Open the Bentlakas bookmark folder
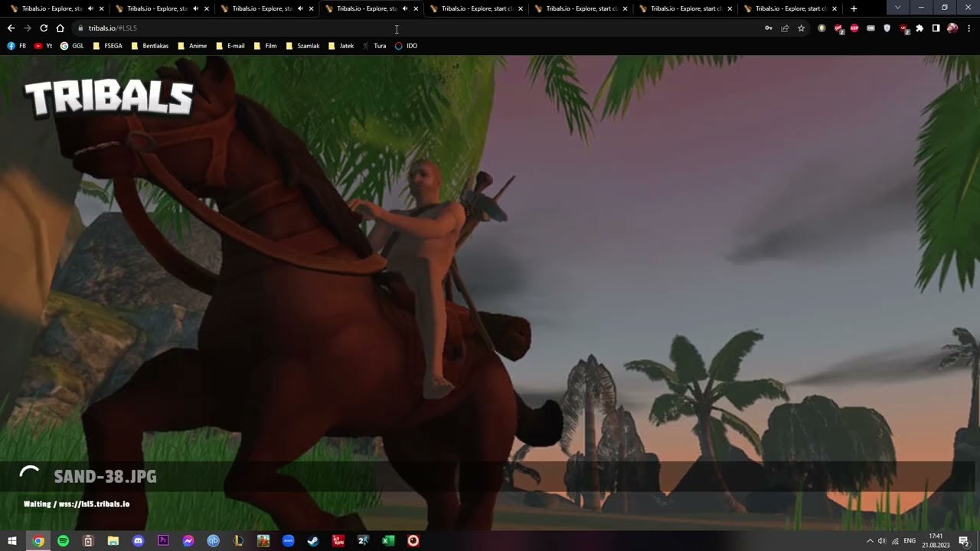 [x=149, y=46]
